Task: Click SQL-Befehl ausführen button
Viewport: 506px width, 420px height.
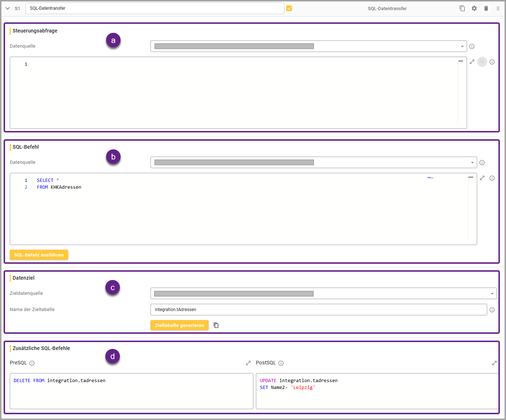Action: pos(39,255)
